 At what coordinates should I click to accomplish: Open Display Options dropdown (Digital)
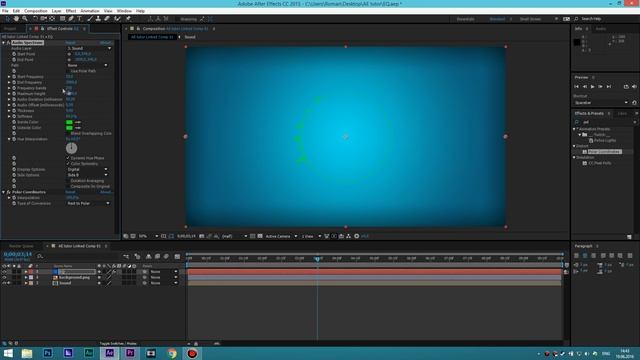coord(87,169)
